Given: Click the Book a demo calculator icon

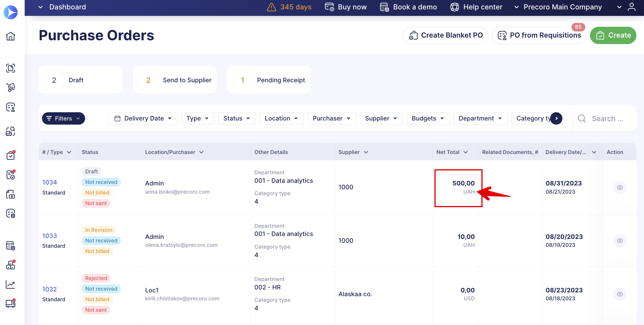Looking at the screenshot, I should (x=385, y=7).
